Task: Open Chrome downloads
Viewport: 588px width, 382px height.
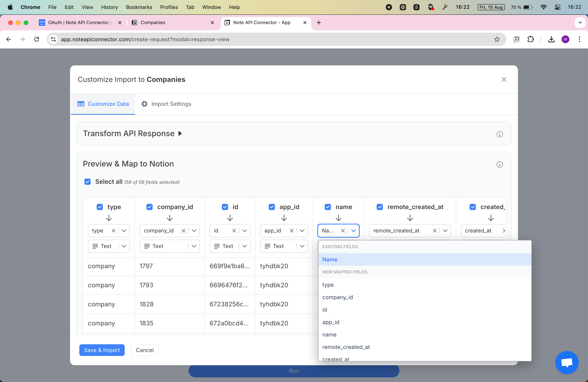Action: [551, 39]
